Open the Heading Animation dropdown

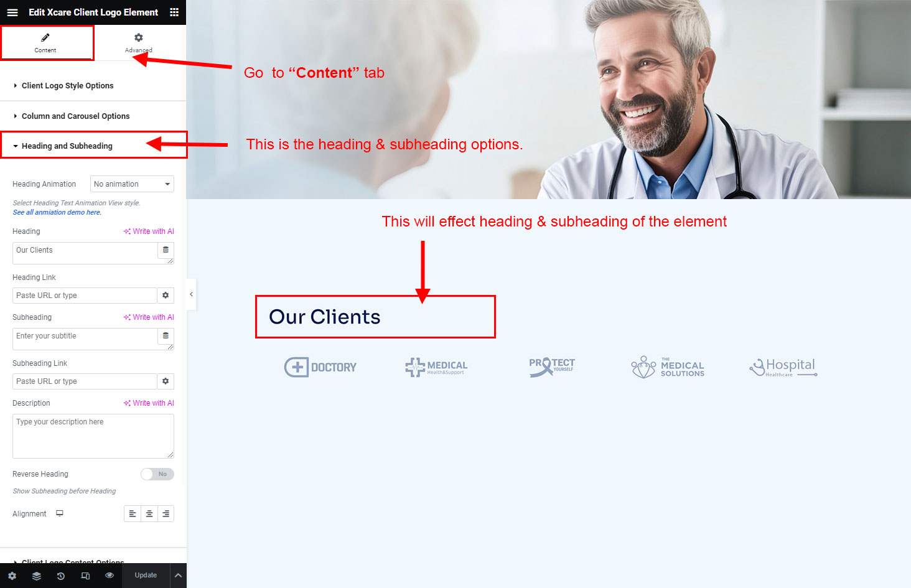[132, 184]
